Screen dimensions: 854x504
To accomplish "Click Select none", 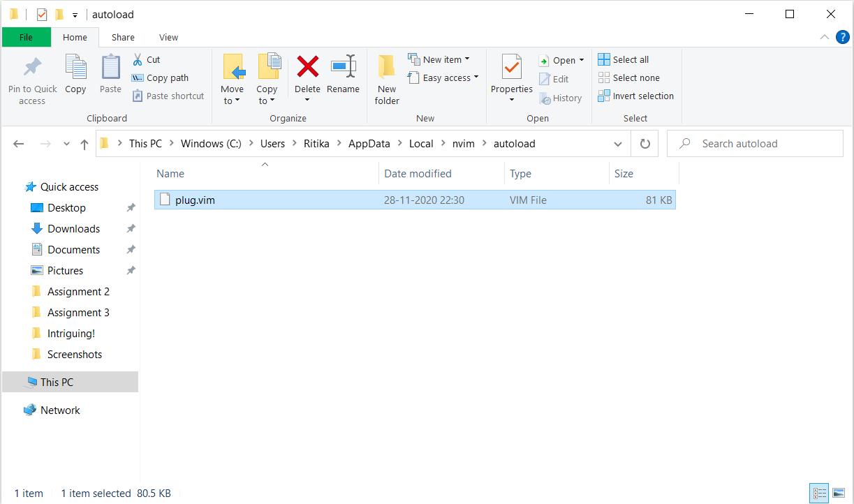I will [628, 77].
